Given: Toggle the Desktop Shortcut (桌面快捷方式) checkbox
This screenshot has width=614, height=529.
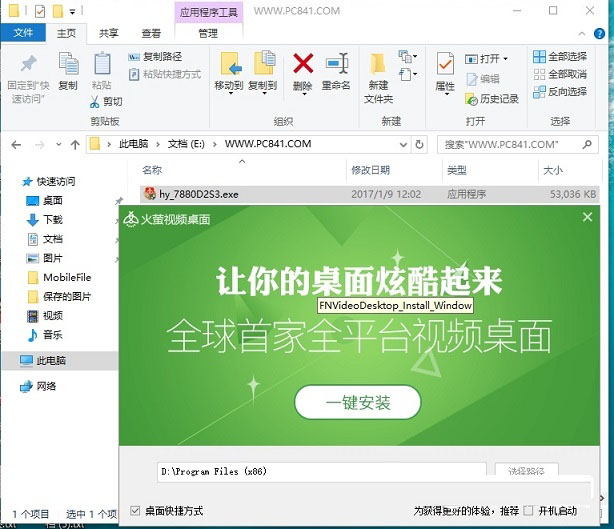Looking at the screenshot, I should click(x=135, y=510).
